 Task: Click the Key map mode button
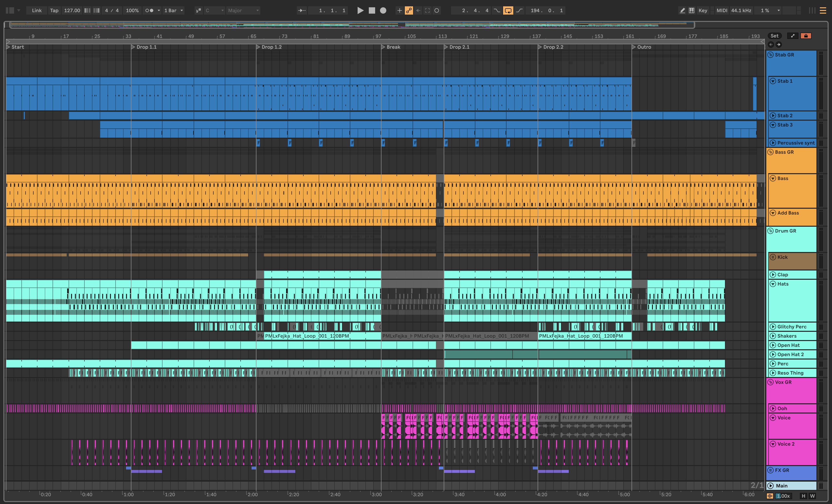(x=703, y=10)
